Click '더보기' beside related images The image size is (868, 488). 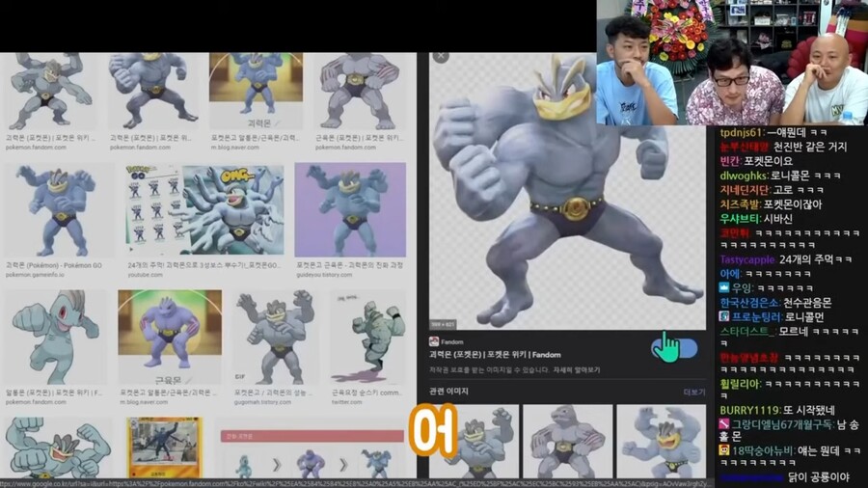(x=694, y=392)
